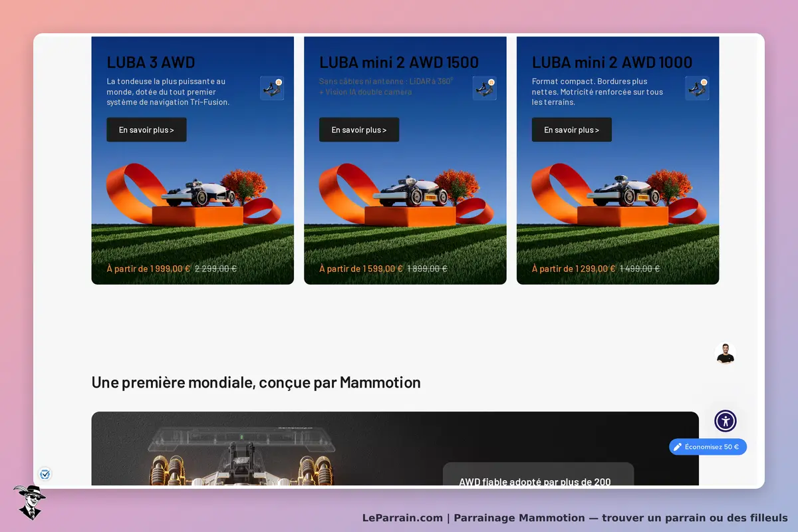Image resolution: width=798 pixels, height=532 pixels.
Task: Click price 'À partir de 1 599,00 €'
Action: coord(361,269)
